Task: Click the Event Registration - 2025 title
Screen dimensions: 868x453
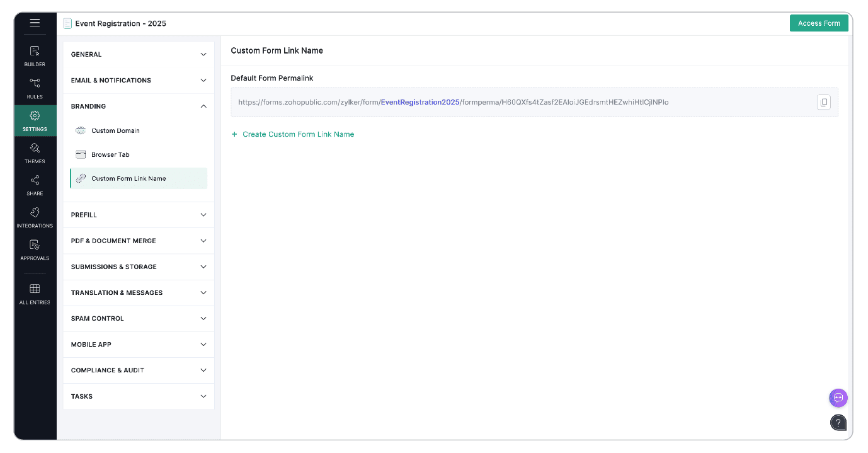Action: (121, 23)
